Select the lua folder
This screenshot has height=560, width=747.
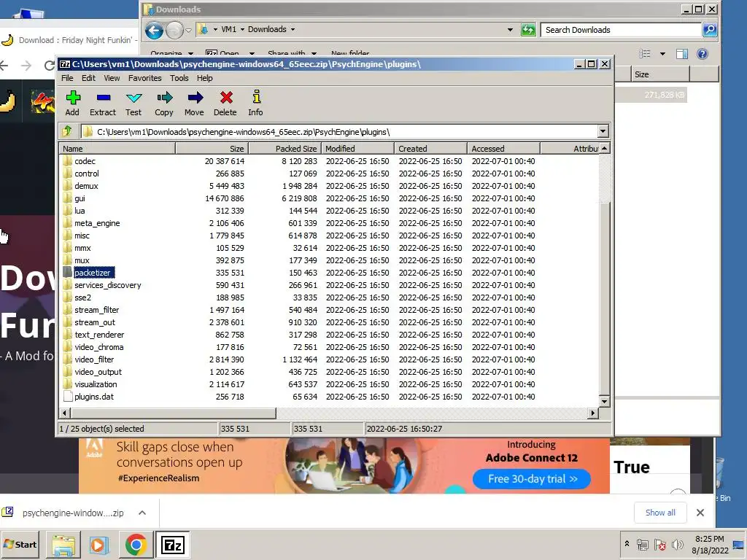[80, 211]
